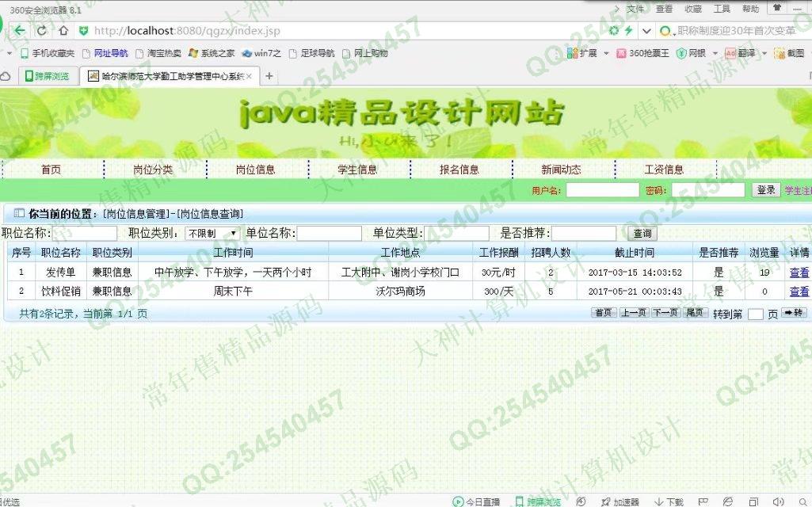812x507 pixels.
Task: Open 学生信息 navigation item
Action: 357,170
